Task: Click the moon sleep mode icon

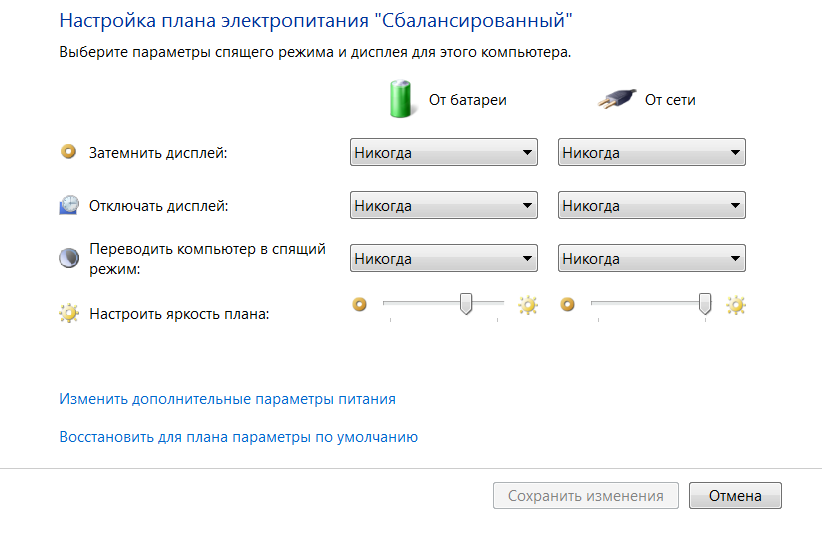Action: 69,258
